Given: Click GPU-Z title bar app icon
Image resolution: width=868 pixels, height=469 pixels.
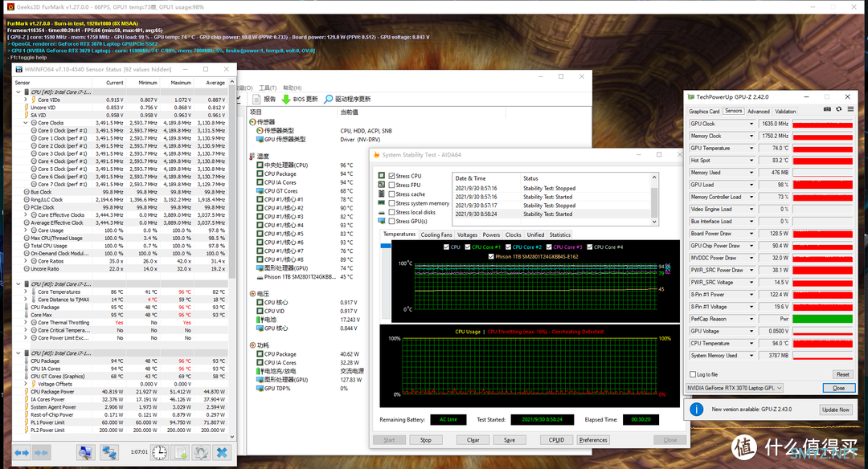Looking at the screenshot, I should click(691, 97).
